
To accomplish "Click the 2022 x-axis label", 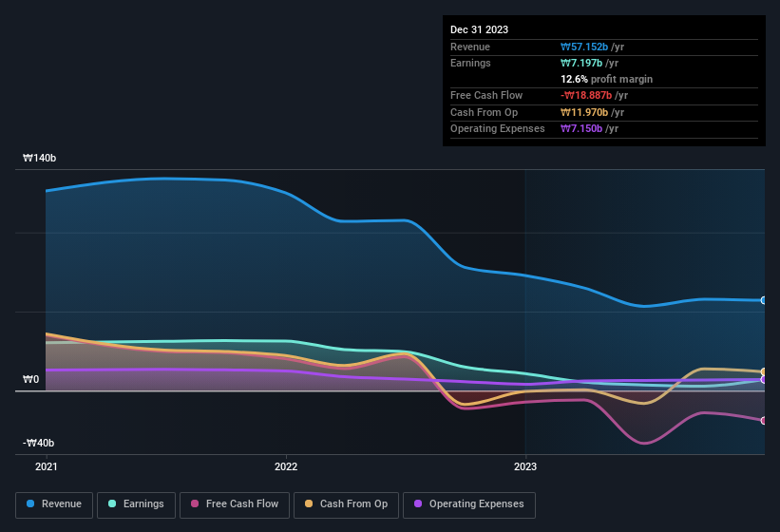I will click(286, 466).
